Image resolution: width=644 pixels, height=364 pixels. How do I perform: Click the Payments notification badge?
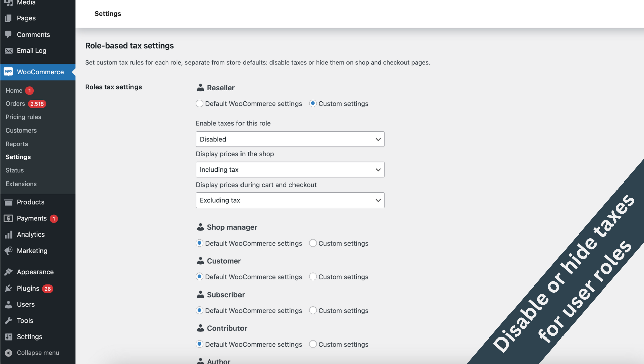pos(54,219)
